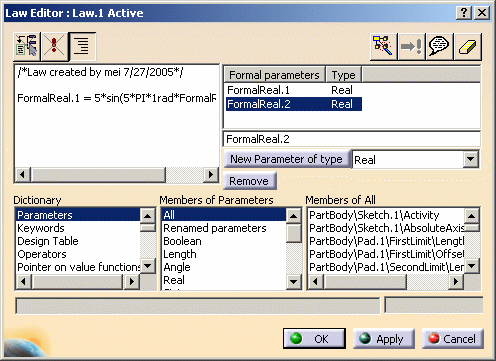Click the question mark help button
The width and height of the screenshot is (496, 361).
point(464,13)
